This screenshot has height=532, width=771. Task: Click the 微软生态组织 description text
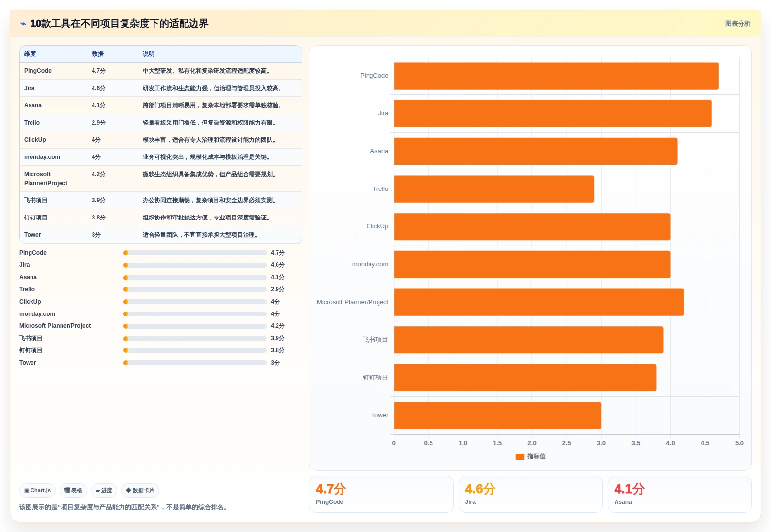coord(210,174)
